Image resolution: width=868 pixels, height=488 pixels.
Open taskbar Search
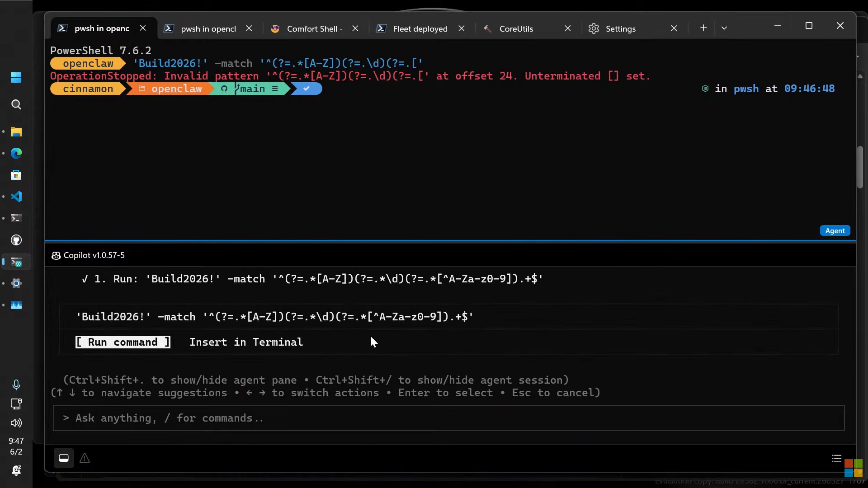[16, 105]
